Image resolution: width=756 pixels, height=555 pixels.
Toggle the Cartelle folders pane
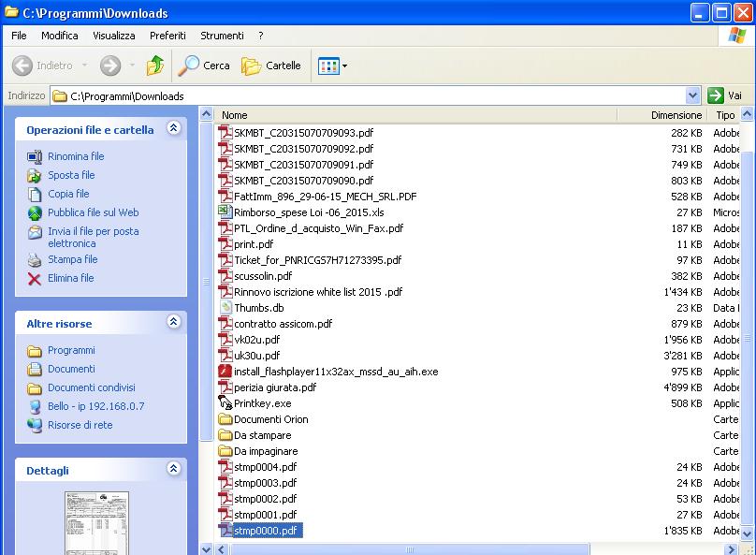tap(271, 66)
